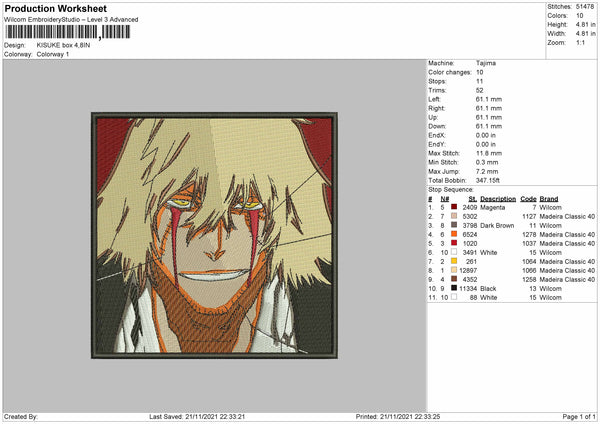Click the 'Page 1 of 1' footer

pyautogui.click(x=579, y=416)
